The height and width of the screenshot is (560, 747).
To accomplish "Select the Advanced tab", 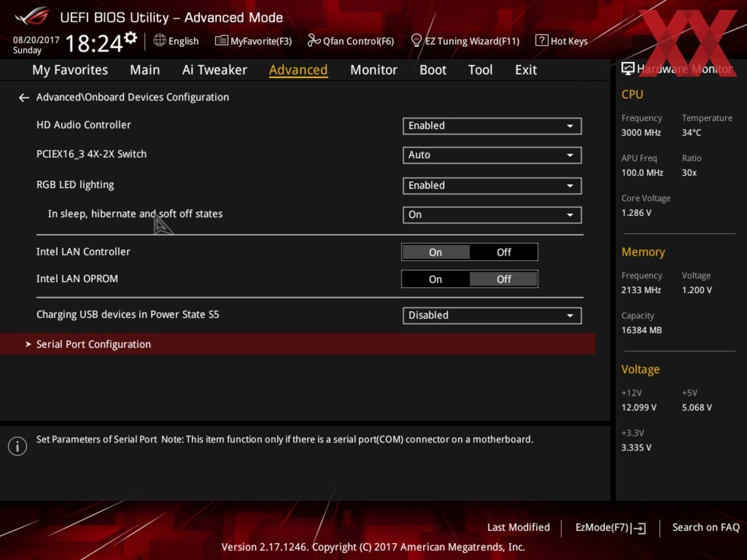I will [298, 70].
